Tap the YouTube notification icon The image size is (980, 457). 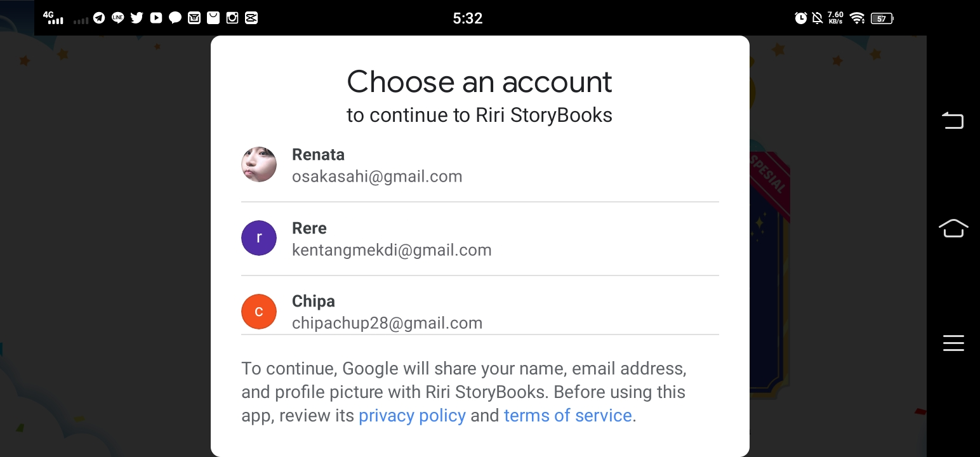156,18
